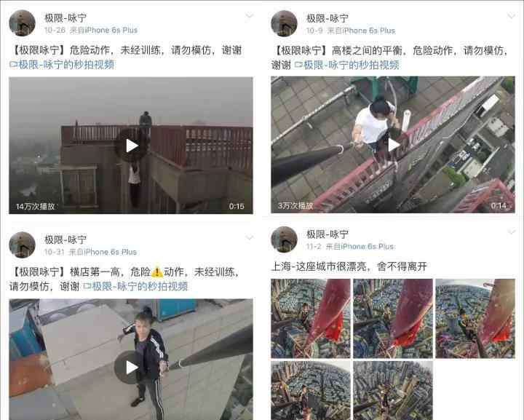Open the avatar of the 10-26 post
This screenshot has height=420, width=524.
(22, 23)
